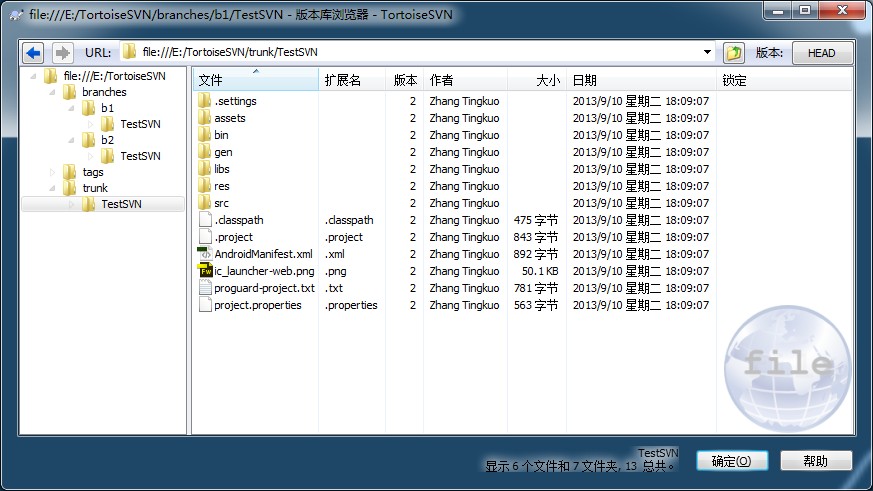This screenshot has height=491, width=873.
Task: Click the HEAD revision button
Action: pos(822,53)
